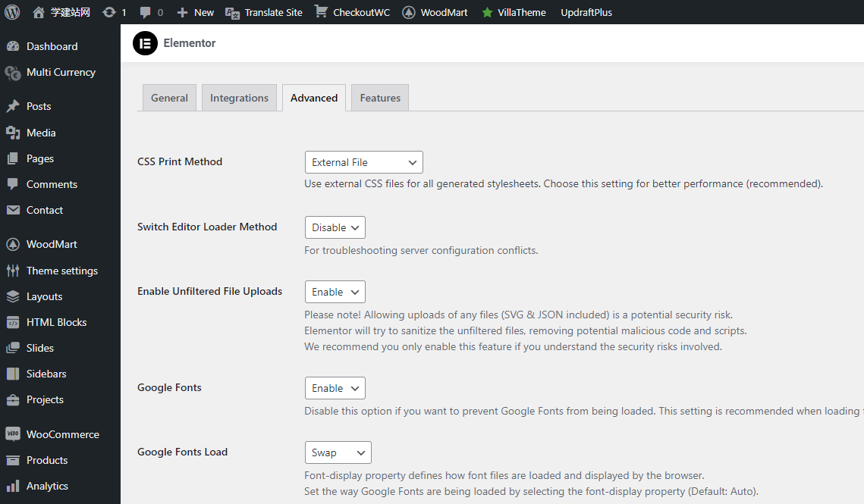Open Enable Unfiltered File Uploads dropdown
The width and height of the screenshot is (864, 504).
(335, 292)
